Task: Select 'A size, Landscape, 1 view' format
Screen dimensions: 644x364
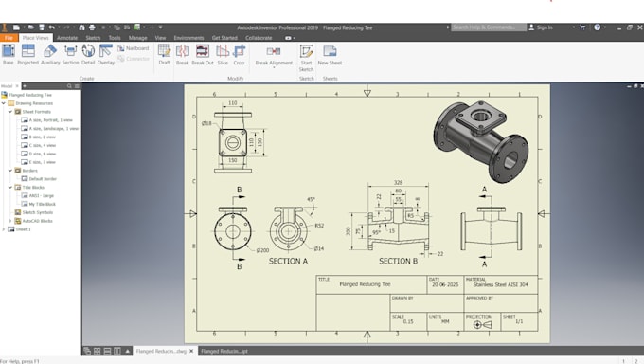Action: tap(49, 128)
